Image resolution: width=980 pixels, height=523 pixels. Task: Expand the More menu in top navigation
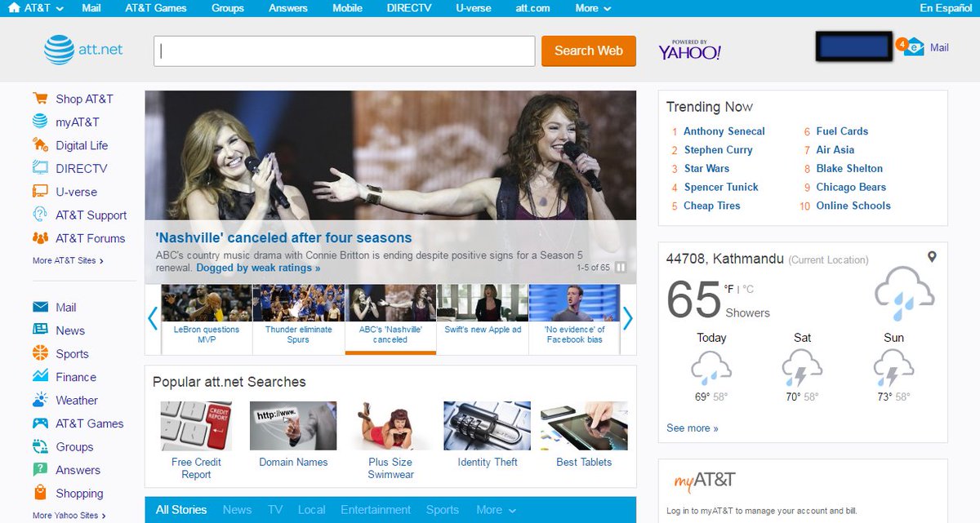(593, 8)
